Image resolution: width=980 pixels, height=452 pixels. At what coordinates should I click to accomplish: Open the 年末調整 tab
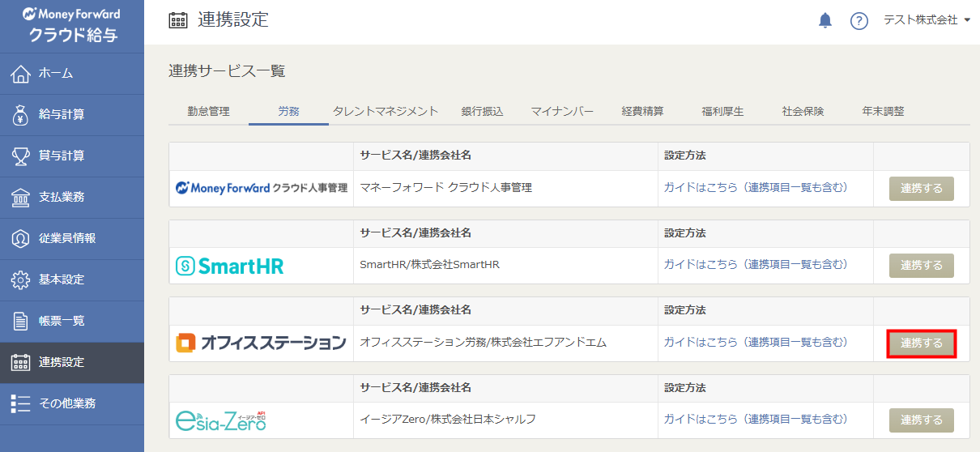(883, 112)
